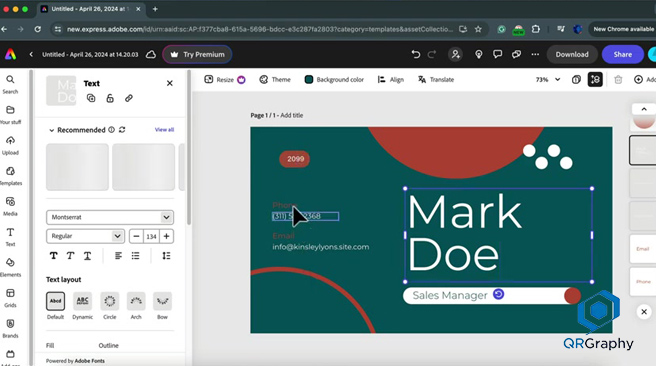Viewport: 656px width, 366px height.
Task: Toggle bulleted list formatting
Action: tap(136, 256)
